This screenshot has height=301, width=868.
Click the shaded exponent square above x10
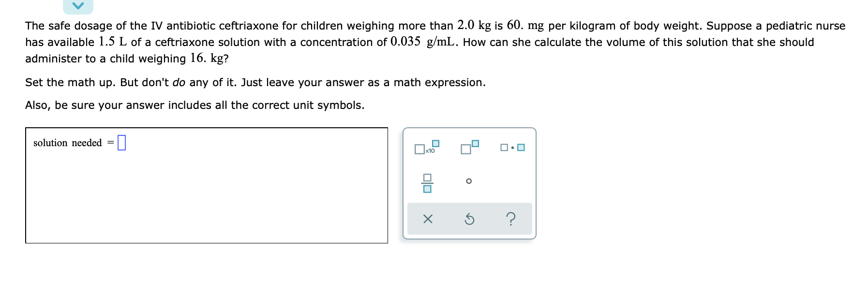(x=436, y=143)
